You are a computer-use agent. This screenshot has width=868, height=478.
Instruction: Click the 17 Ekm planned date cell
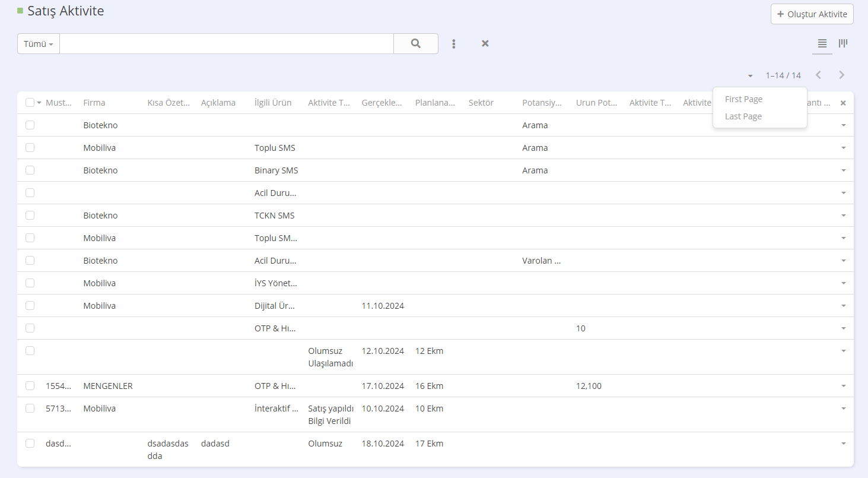(x=430, y=444)
